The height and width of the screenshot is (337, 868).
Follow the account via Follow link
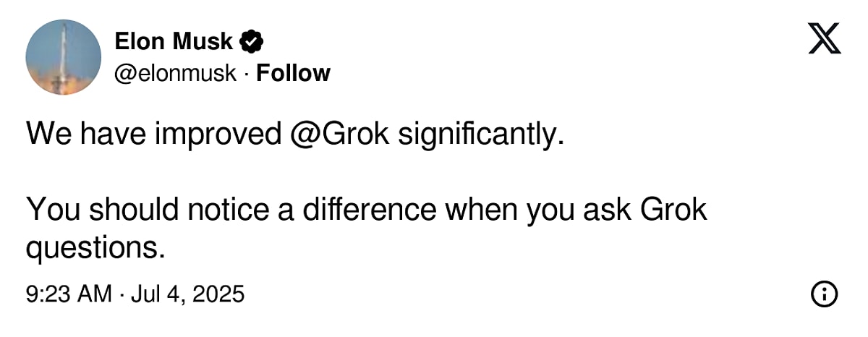tap(293, 73)
